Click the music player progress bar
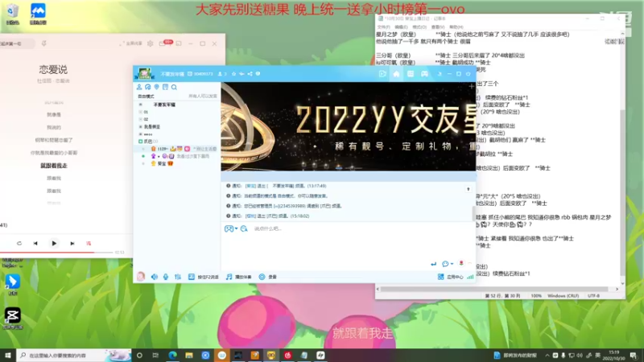 56,253
